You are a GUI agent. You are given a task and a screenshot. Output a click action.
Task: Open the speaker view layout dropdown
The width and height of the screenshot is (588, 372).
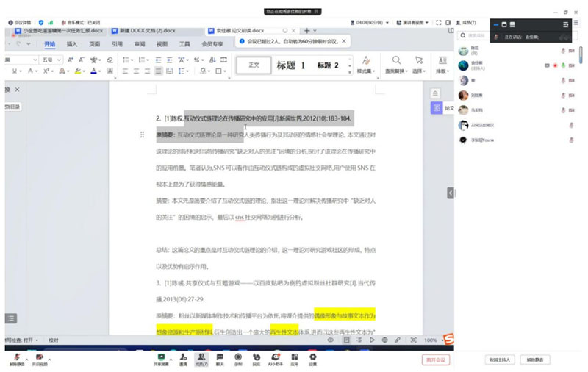tap(415, 23)
